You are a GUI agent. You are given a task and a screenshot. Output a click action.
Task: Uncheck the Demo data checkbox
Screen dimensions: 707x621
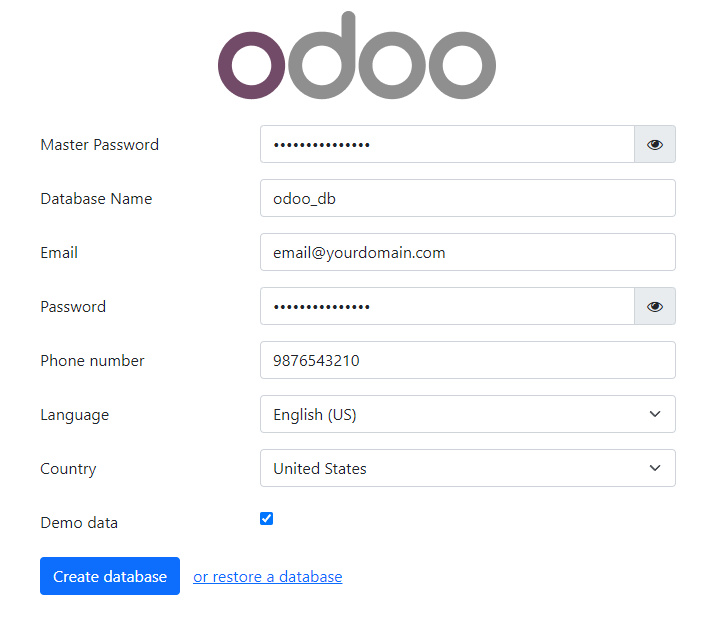coord(266,518)
